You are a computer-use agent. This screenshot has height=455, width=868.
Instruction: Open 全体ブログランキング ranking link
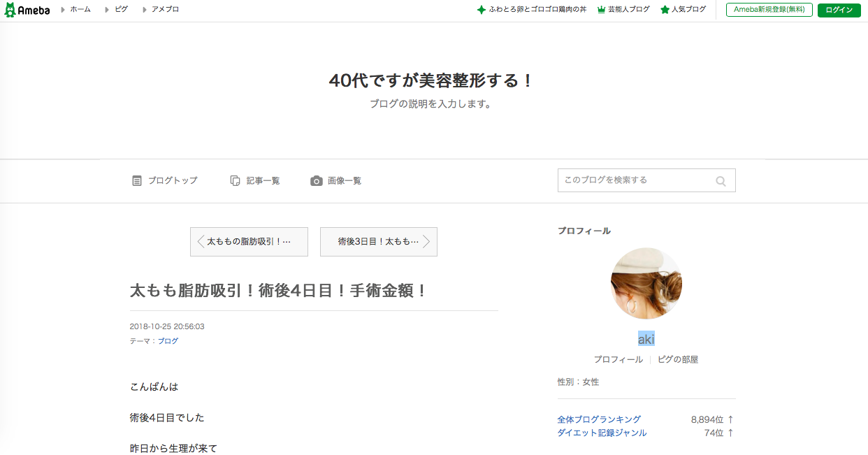598,419
